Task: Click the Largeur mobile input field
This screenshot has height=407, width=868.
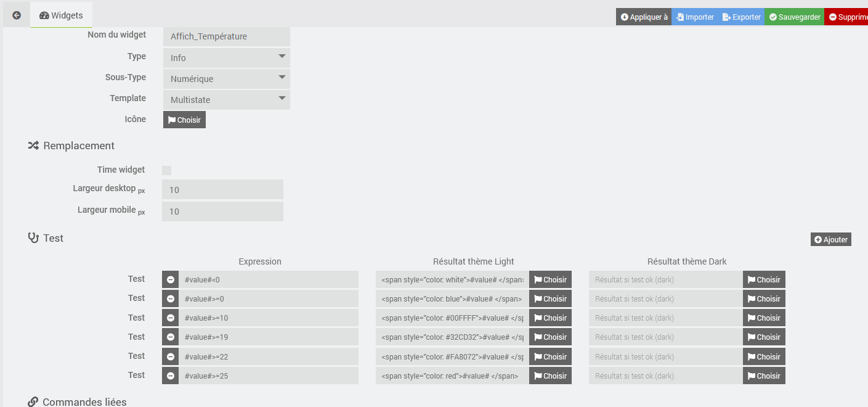Action: 222,212
